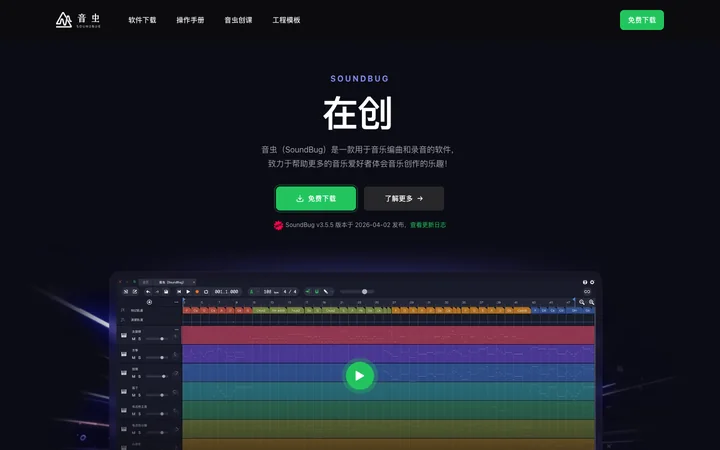Toggle the green magnet snap icon
Viewport: 720px width, 450px height.
[316, 292]
